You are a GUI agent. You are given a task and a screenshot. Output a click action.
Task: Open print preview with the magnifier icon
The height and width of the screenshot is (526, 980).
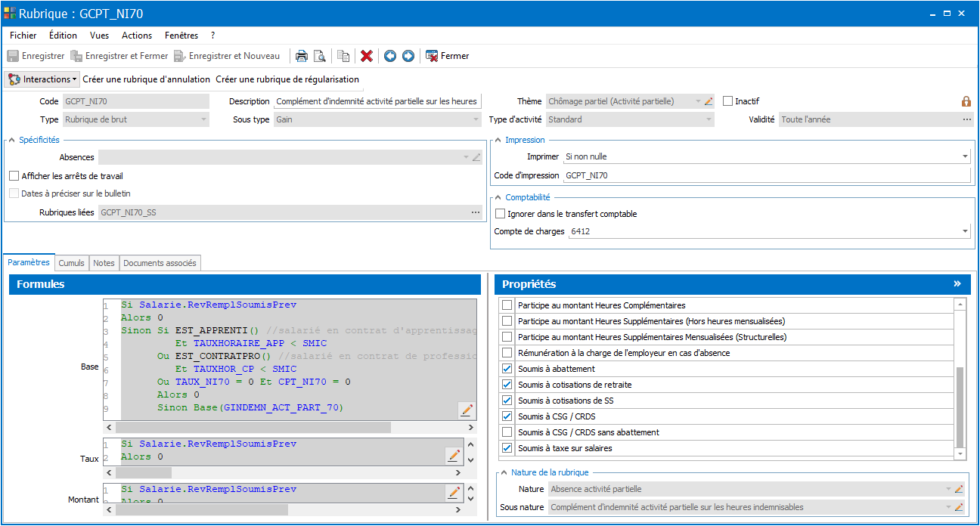click(320, 56)
